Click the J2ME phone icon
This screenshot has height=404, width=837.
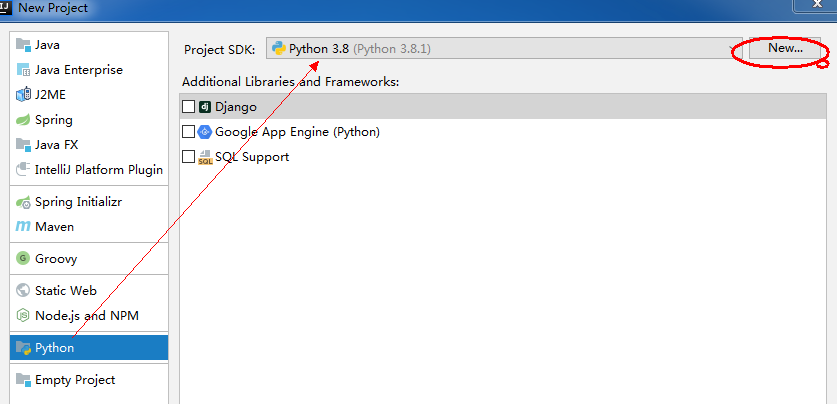pyautogui.click(x=23, y=95)
